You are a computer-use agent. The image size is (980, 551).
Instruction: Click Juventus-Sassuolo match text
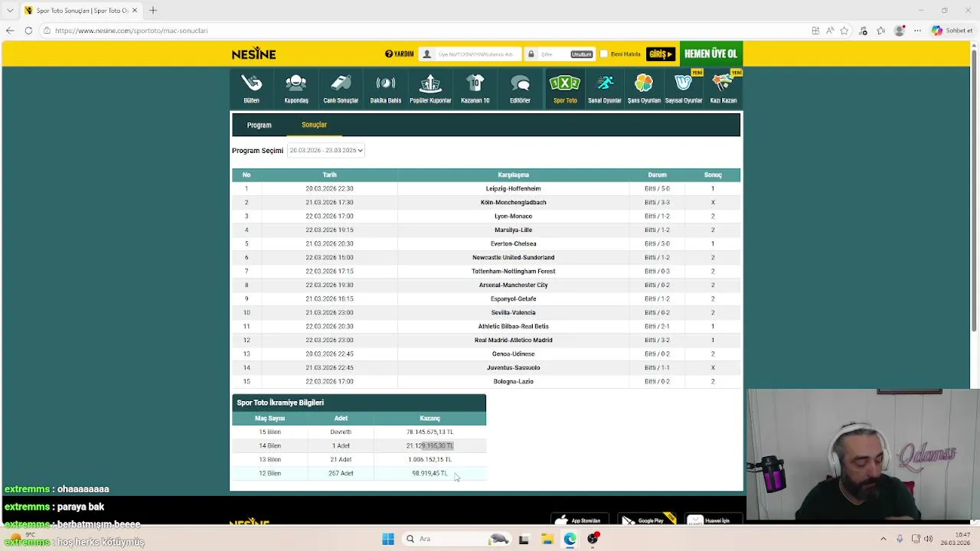tap(513, 367)
